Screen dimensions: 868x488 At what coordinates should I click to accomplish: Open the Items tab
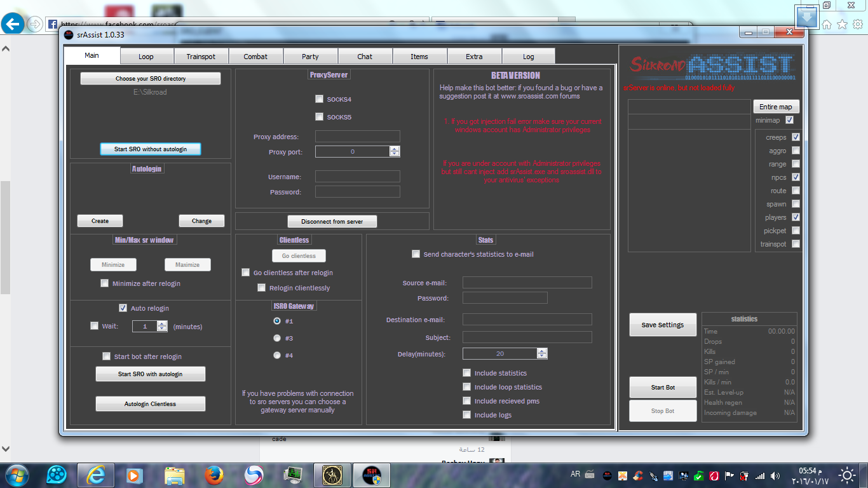pyautogui.click(x=419, y=57)
